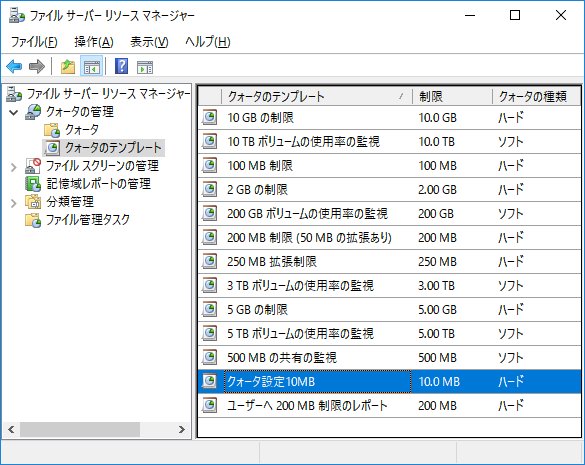This screenshot has height=465, width=585.
Task: Select 200 MB 制限 (50 MB の拡張あり)
Action: tap(309, 237)
